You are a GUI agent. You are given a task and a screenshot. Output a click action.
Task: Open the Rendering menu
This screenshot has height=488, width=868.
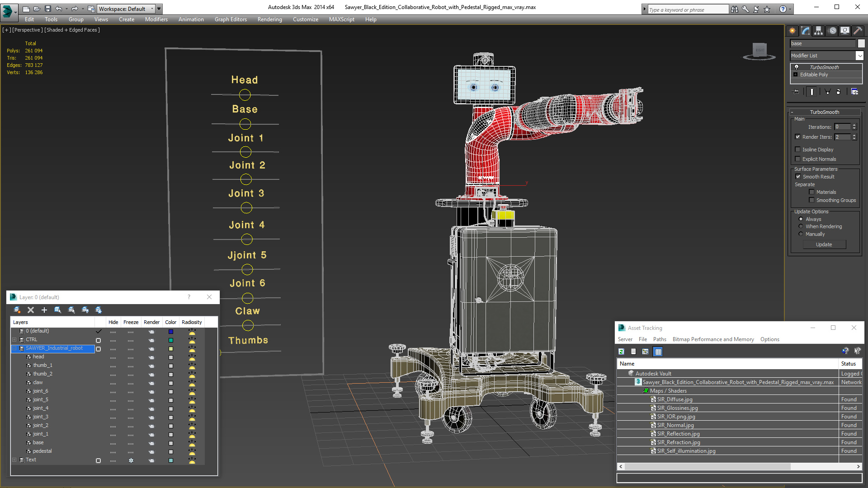pos(269,19)
